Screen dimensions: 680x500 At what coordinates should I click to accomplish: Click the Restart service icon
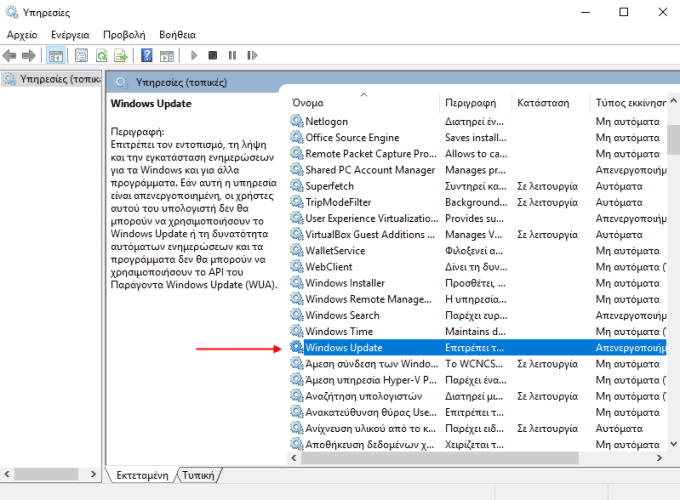coord(252,56)
